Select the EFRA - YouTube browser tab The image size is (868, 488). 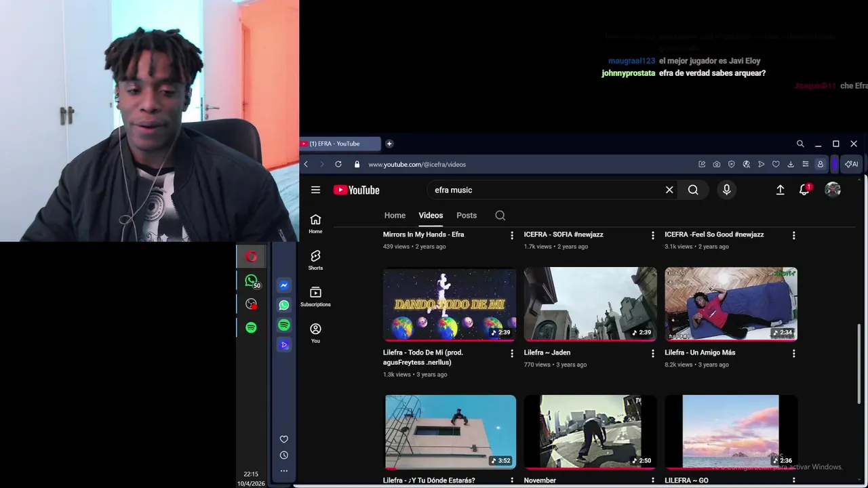[x=340, y=144]
